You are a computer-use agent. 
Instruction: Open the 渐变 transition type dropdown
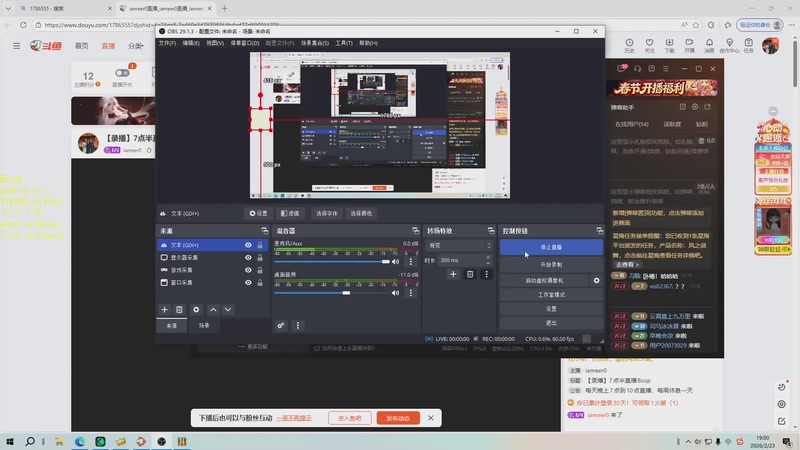point(459,246)
